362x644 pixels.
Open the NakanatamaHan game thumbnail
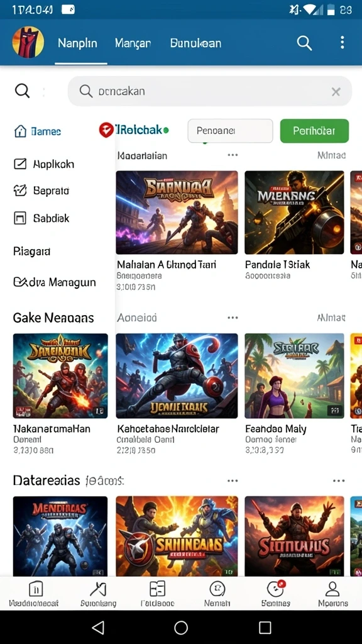tap(60, 376)
